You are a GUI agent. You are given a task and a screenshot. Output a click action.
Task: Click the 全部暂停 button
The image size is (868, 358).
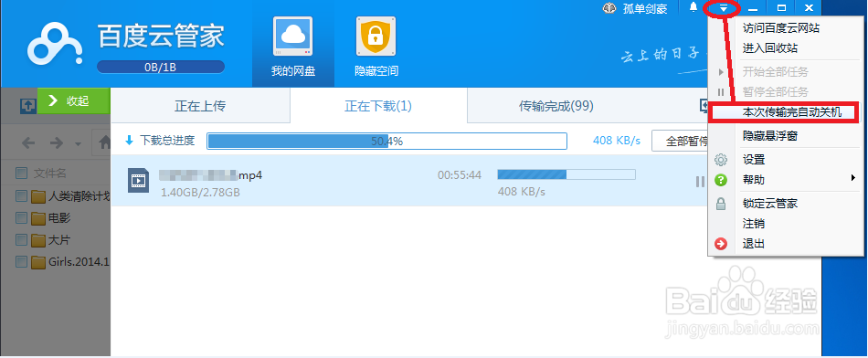click(680, 141)
